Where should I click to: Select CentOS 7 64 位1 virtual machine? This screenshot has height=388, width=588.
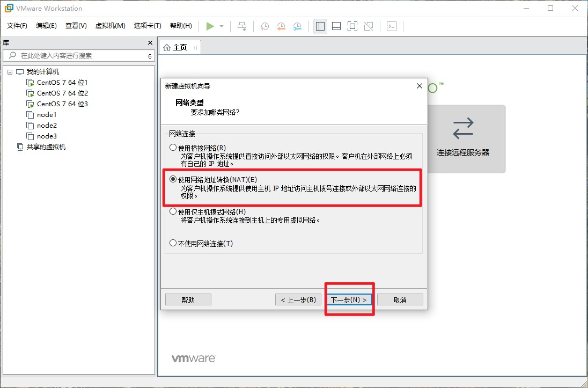coord(62,83)
